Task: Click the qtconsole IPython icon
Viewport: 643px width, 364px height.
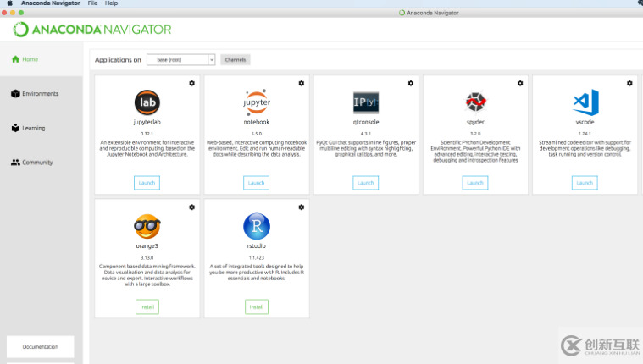Action: (366, 102)
